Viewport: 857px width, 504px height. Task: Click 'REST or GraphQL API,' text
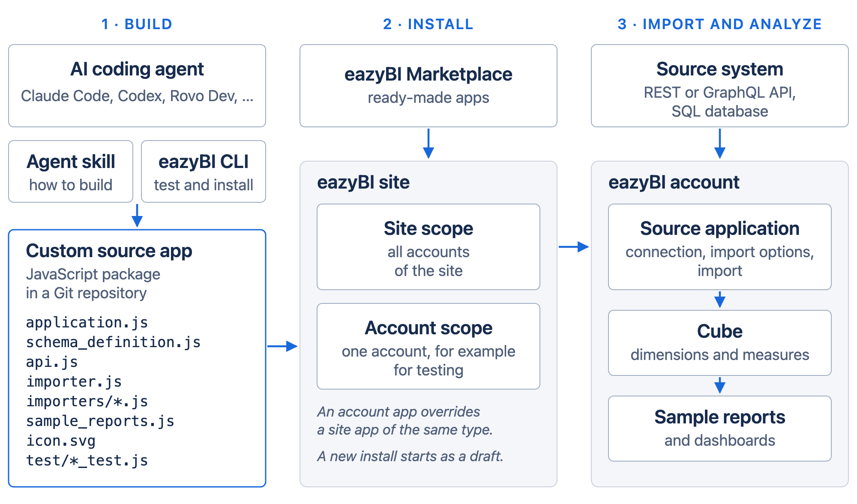pos(720,93)
